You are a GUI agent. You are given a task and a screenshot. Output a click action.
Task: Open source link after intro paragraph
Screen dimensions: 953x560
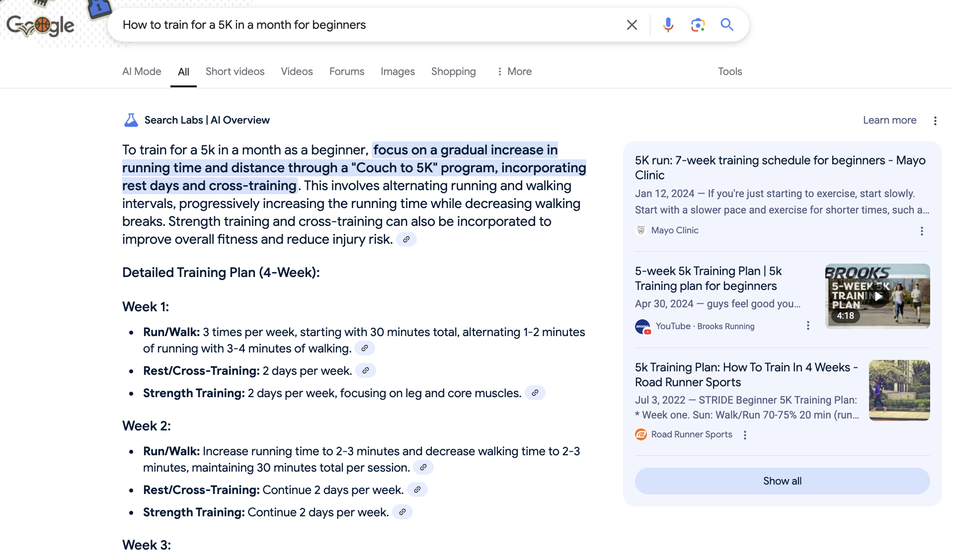tap(406, 239)
